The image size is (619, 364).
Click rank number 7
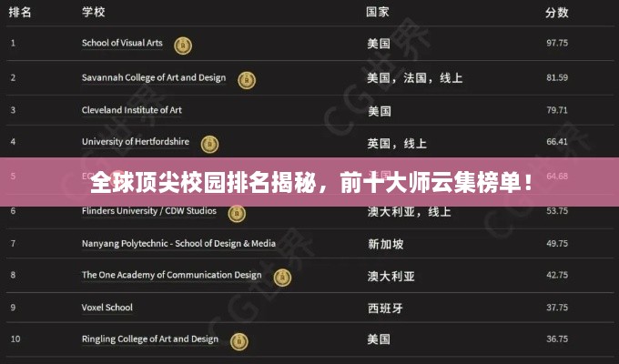tap(13, 243)
